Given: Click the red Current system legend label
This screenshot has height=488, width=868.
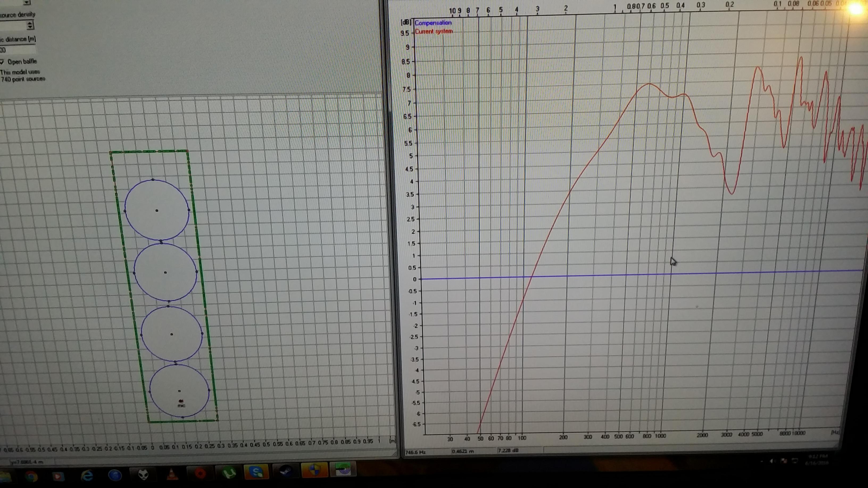Looking at the screenshot, I should pos(434,31).
